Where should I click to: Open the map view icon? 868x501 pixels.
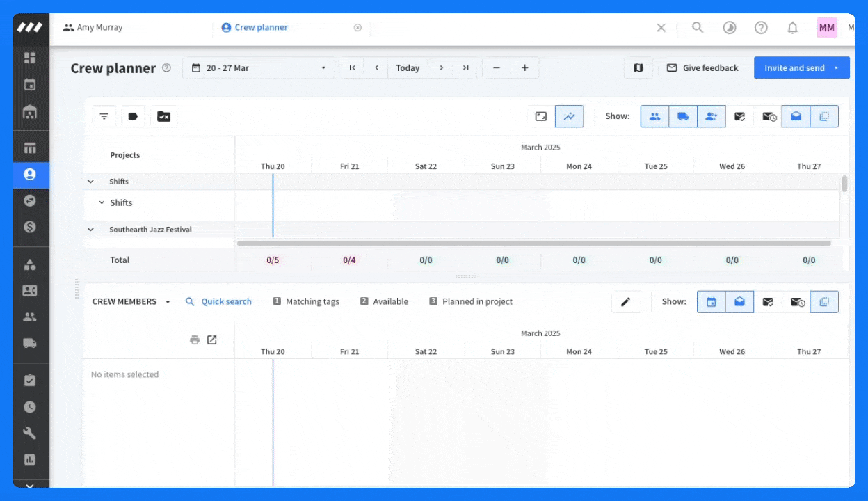click(638, 68)
